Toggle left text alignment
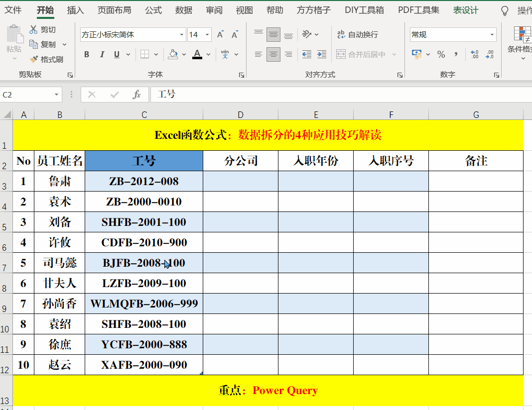 259,54
